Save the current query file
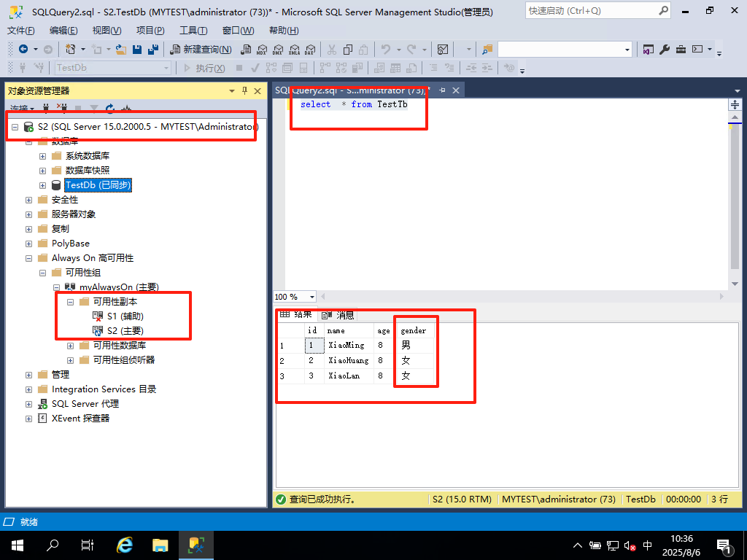This screenshot has width=747, height=560. 137,49
